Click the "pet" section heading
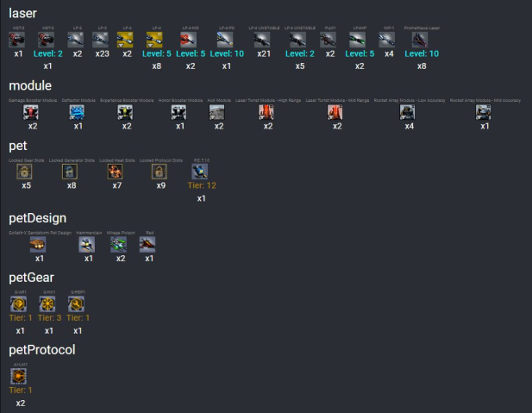The image size is (532, 413). 18,146
